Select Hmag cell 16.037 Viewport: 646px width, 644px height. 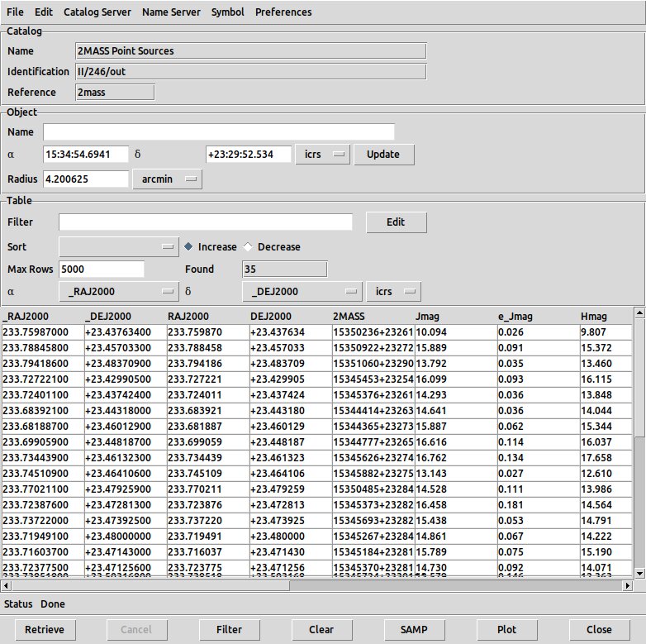tap(606, 442)
